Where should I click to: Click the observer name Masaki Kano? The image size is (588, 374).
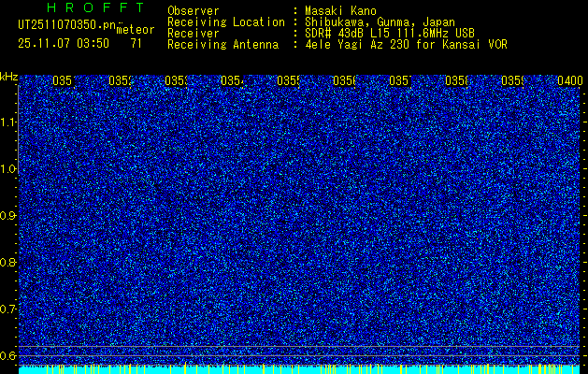[x=340, y=10]
